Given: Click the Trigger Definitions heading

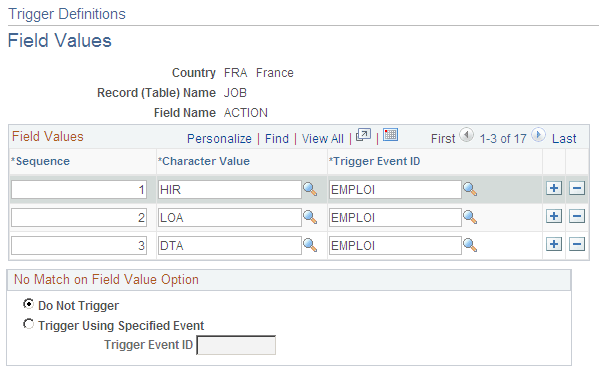Looking at the screenshot, I should point(67,14).
